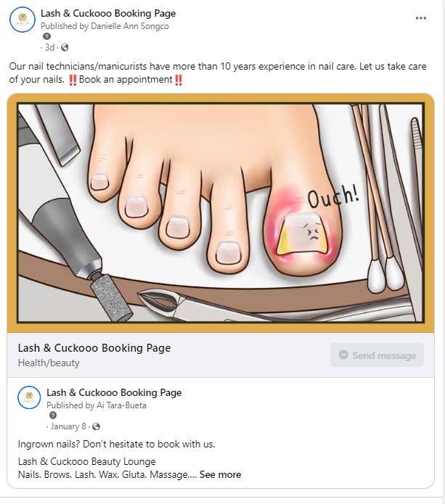This screenshot has width=445, height=504.
Task: Expand the post text with See more
Action: click(220, 474)
